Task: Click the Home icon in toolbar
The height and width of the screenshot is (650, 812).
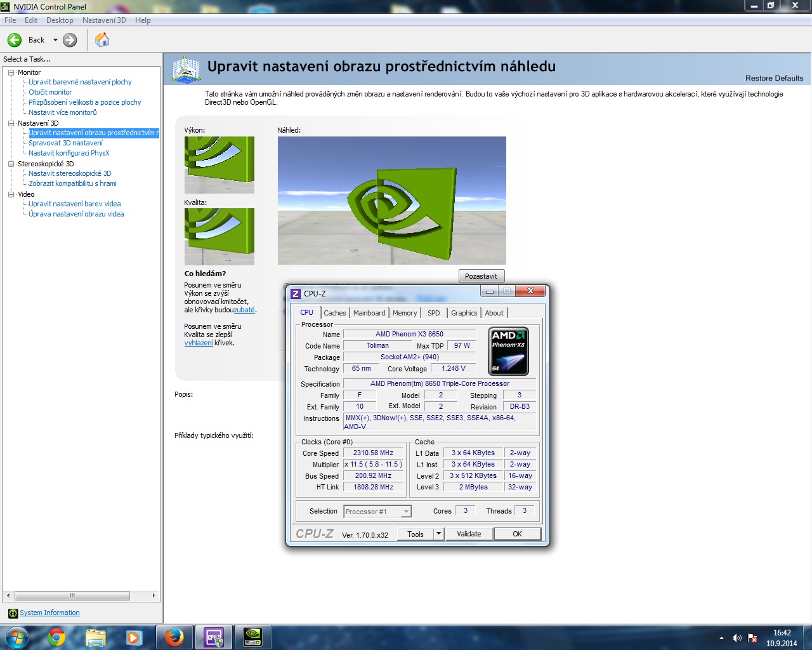Action: click(x=102, y=40)
